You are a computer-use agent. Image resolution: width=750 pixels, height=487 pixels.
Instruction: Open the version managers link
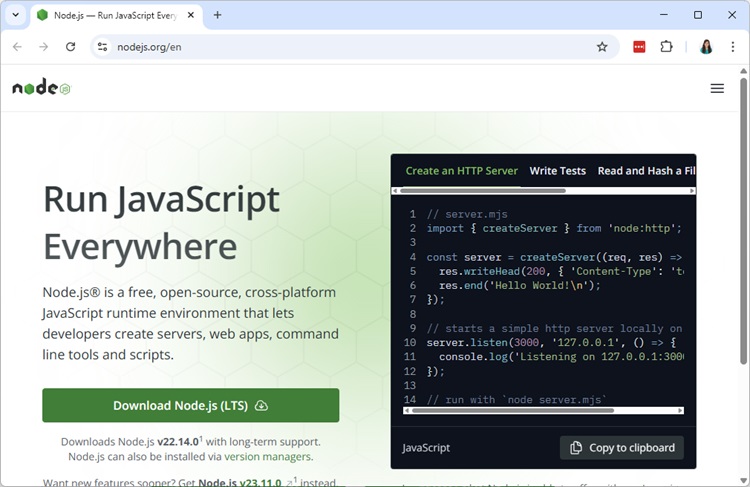(267, 457)
